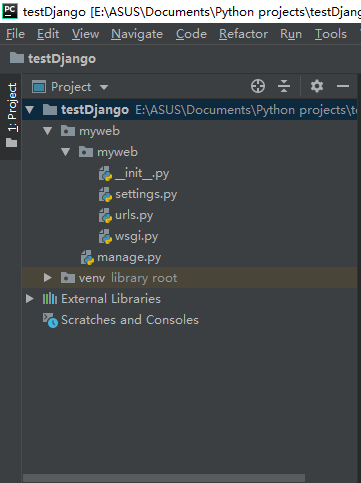Select the outer myweb folder
This screenshot has height=483, width=361.
(x=99, y=131)
